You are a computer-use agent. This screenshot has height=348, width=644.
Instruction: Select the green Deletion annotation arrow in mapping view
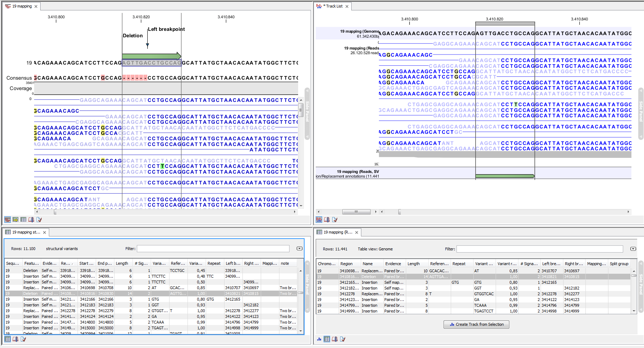point(151,56)
